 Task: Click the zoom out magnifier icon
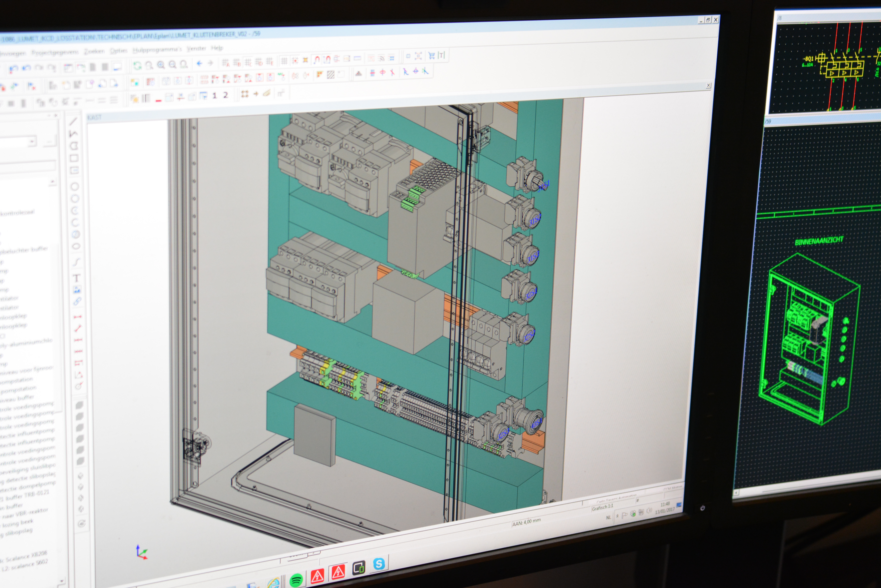(172, 64)
